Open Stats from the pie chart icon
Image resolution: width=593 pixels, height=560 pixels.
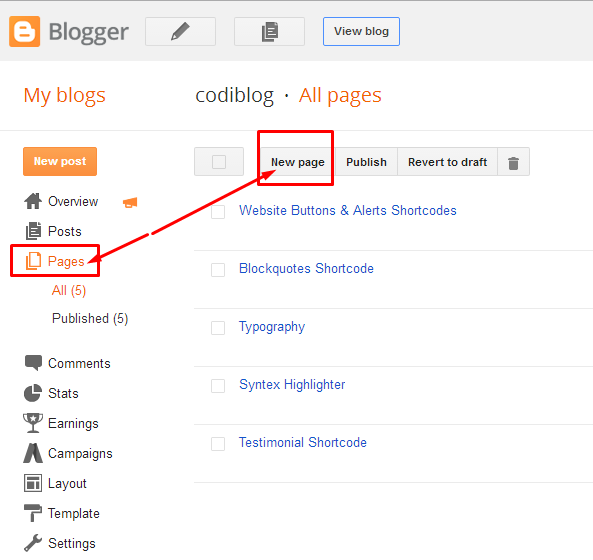tap(33, 393)
